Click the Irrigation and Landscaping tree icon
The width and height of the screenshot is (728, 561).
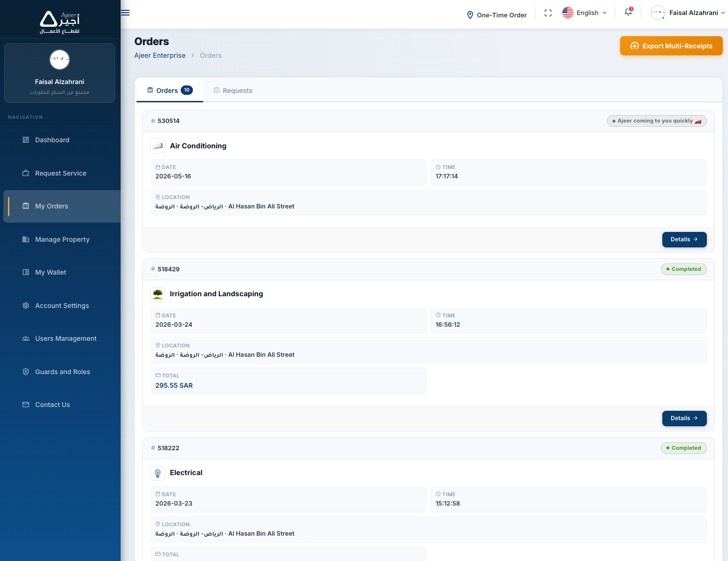[158, 294]
